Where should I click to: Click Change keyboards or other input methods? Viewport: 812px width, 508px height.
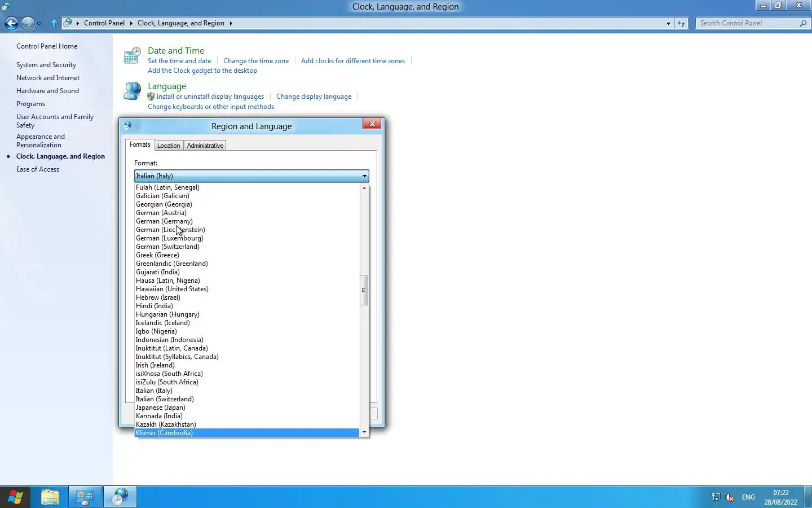211,107
